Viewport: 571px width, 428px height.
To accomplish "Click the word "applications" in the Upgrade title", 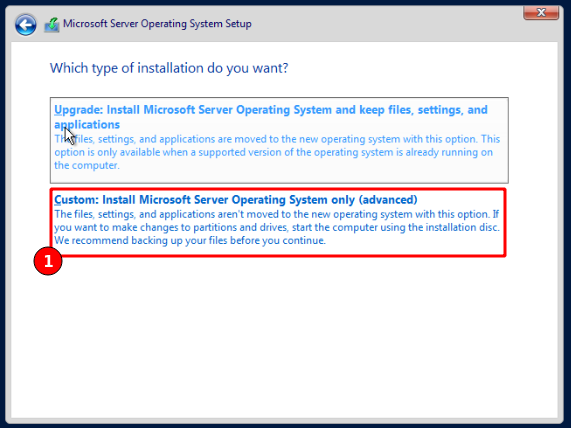I will click(x=87, y=125).
